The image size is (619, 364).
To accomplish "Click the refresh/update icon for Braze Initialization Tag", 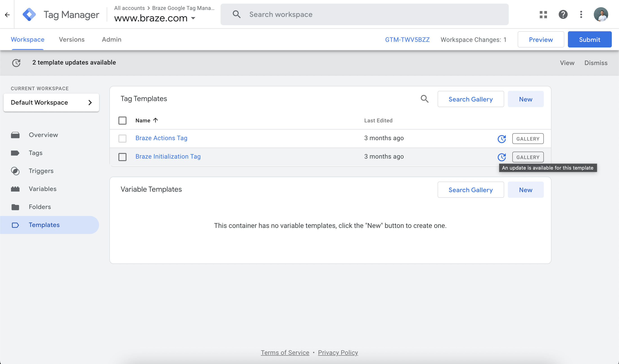I will pos(502,157).
